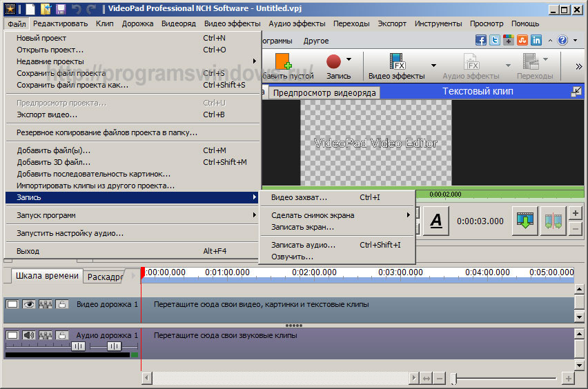Share via the Facebook icon
588x389 pixels.
481,40
